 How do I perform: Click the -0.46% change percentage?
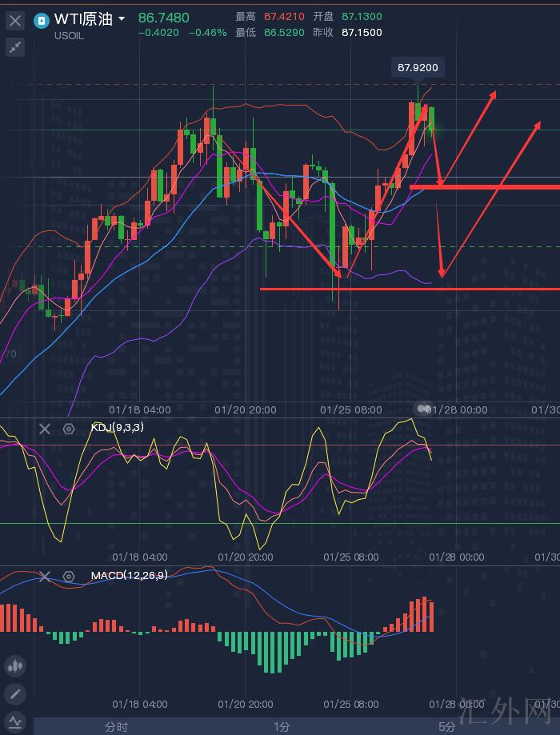208,32
